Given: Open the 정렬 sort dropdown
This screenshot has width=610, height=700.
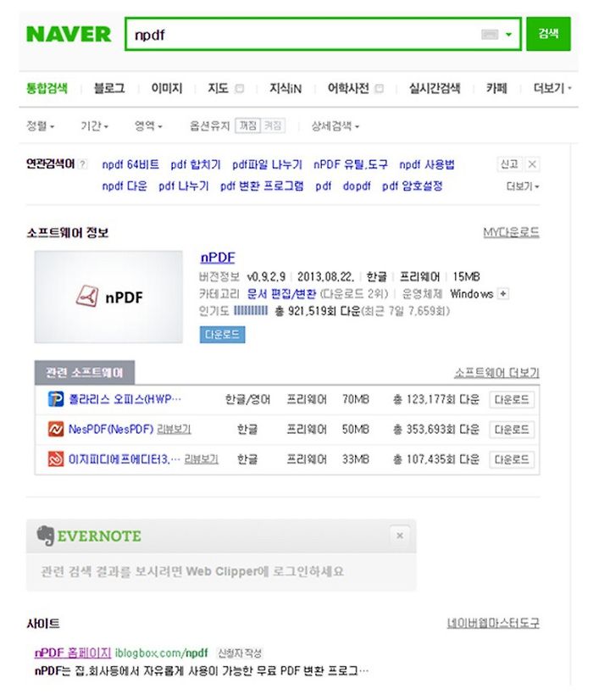Looking at the screenshot, I should click(x=40, y=126).
